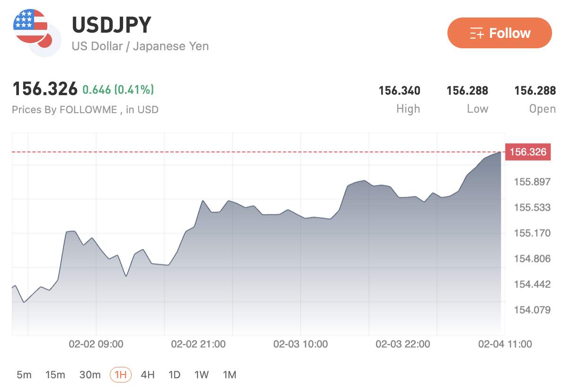
Task: Click the red 156.326 price tag on chart
Action: click(528, 152)
